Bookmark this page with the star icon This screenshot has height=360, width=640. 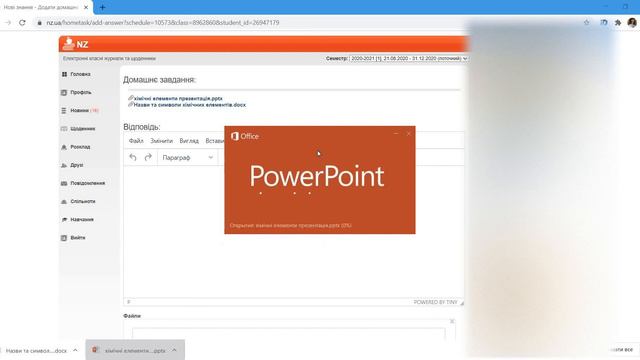point(587,23)
